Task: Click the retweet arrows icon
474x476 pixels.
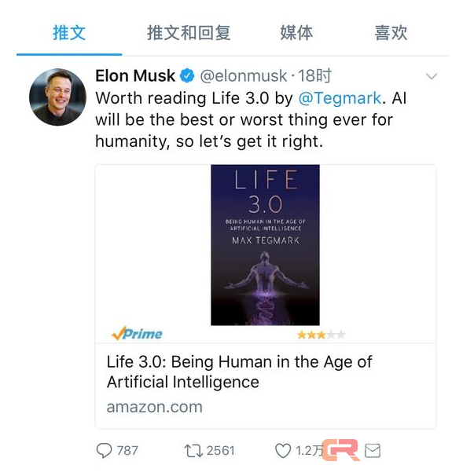Action: (193, 451)
